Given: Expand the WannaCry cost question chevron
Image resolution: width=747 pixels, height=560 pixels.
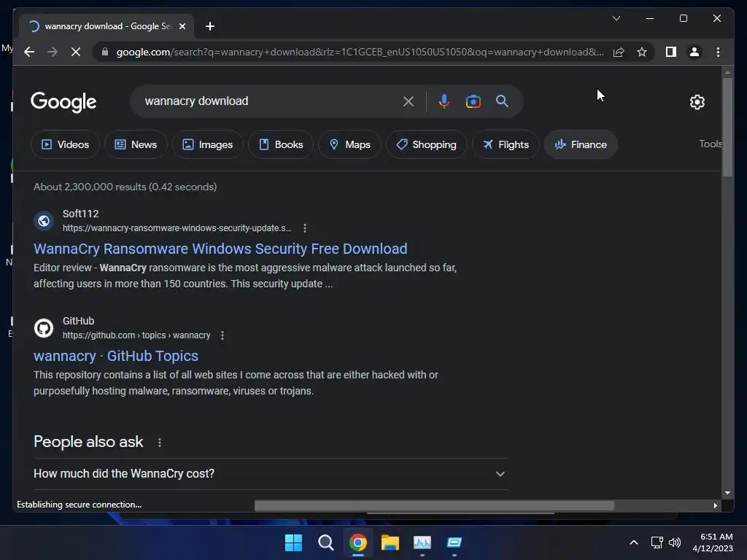Looking at the screenshot, I should 500,474.
